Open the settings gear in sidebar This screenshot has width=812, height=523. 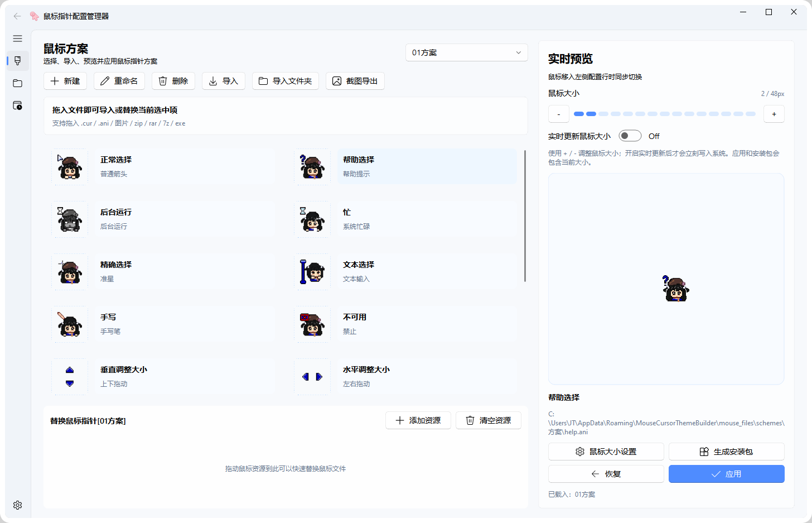(x=17, y=505)
